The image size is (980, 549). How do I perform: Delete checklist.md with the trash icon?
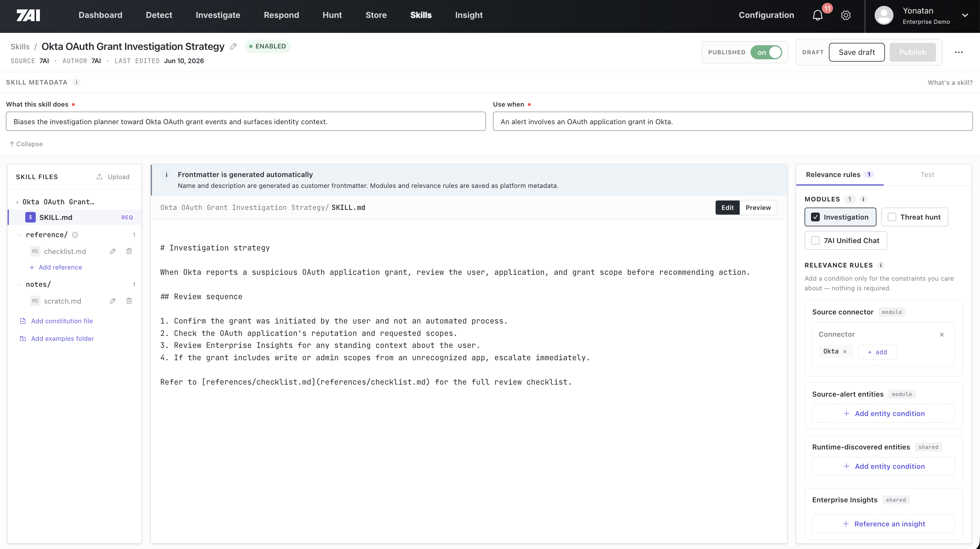(x=129, y=251)
